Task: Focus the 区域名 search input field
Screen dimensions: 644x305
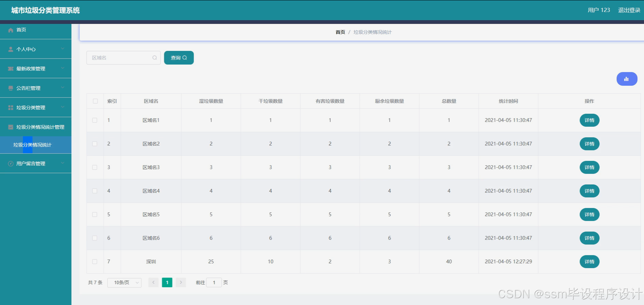Action: tap(123, 58)
